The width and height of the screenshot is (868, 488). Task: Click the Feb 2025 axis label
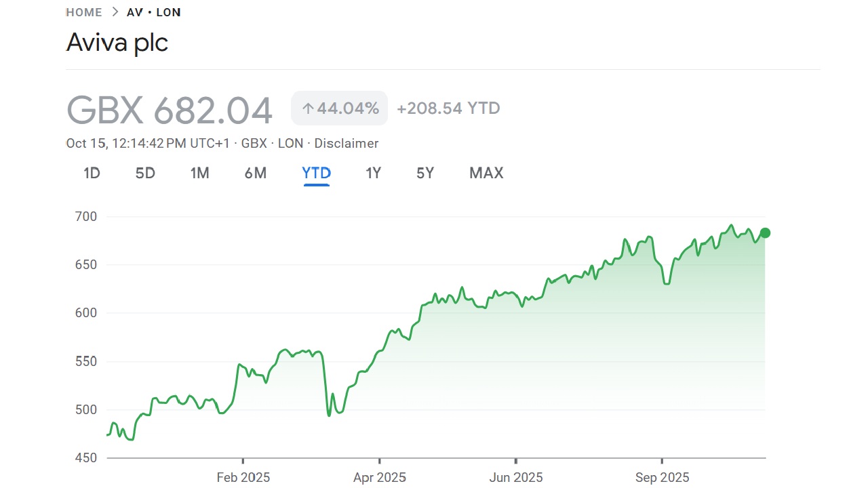point(243,477)
